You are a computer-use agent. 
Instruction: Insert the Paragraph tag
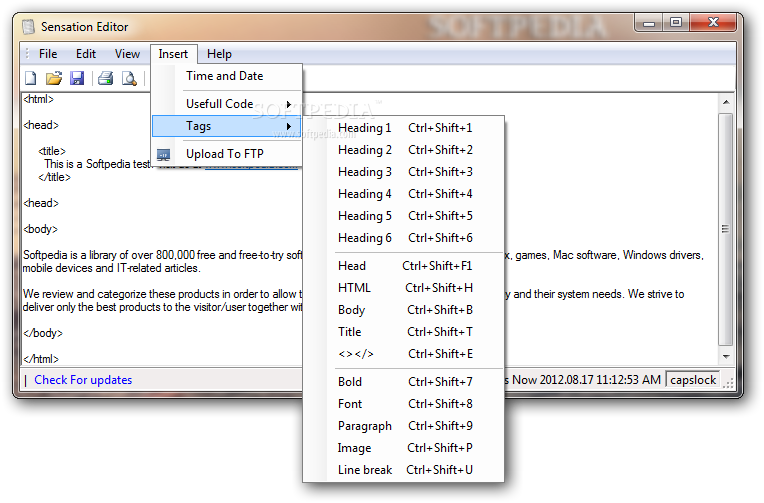tap(403, 426)
